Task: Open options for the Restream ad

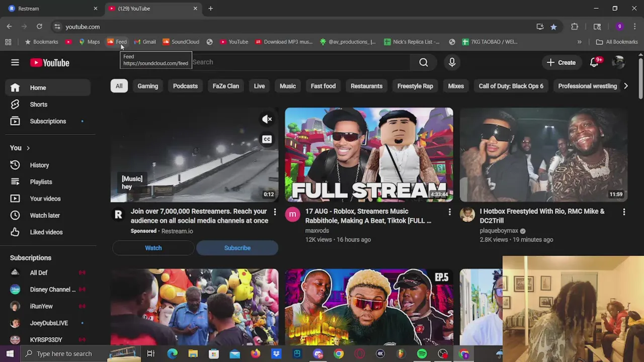Action: pos(275,212)
